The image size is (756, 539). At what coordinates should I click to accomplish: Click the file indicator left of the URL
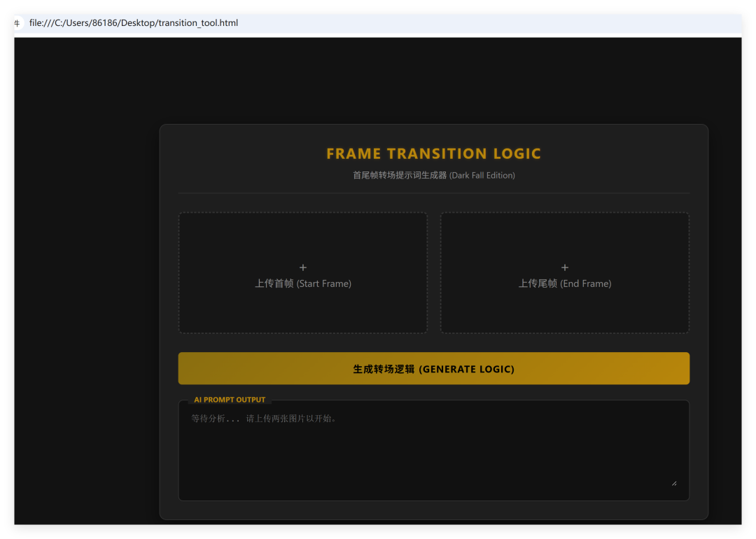(17, 23)
